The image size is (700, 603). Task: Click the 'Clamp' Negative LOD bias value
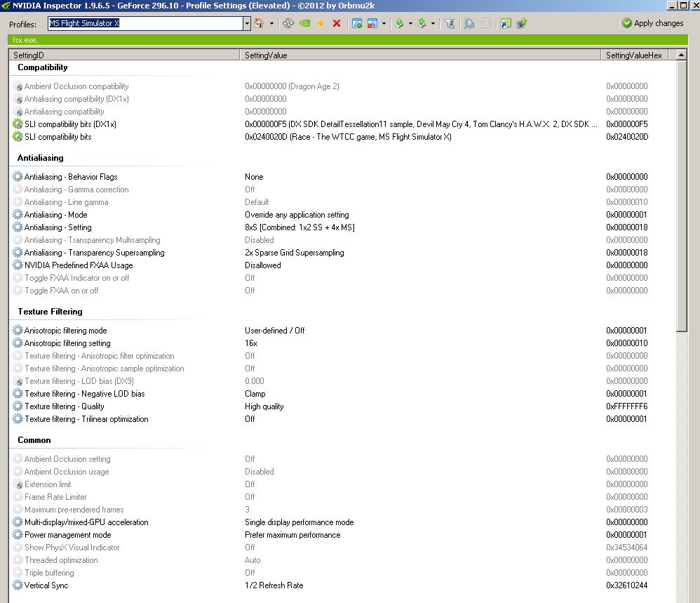(255, 394)
